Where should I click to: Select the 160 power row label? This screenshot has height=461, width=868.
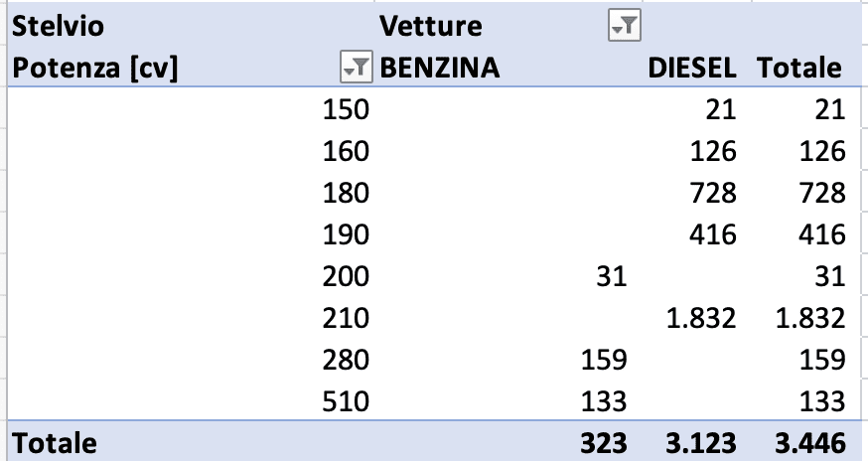coord(347,151)
